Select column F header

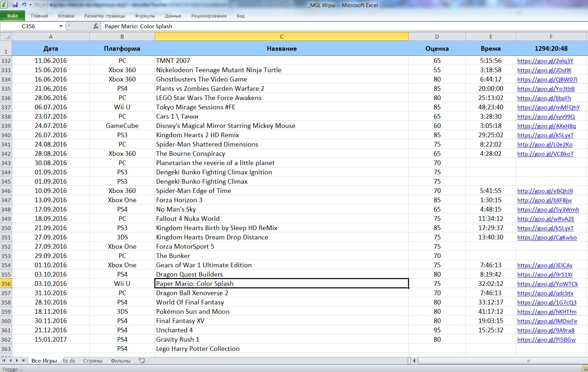coord(551,36)
